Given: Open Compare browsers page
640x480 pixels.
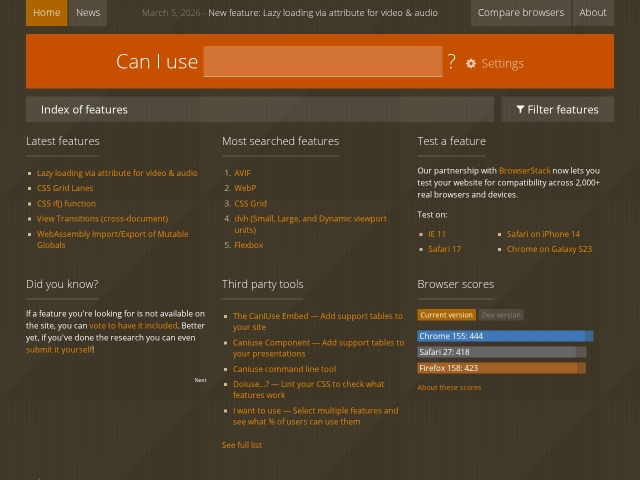Looking at the screenshot, I should pos(521,13).
